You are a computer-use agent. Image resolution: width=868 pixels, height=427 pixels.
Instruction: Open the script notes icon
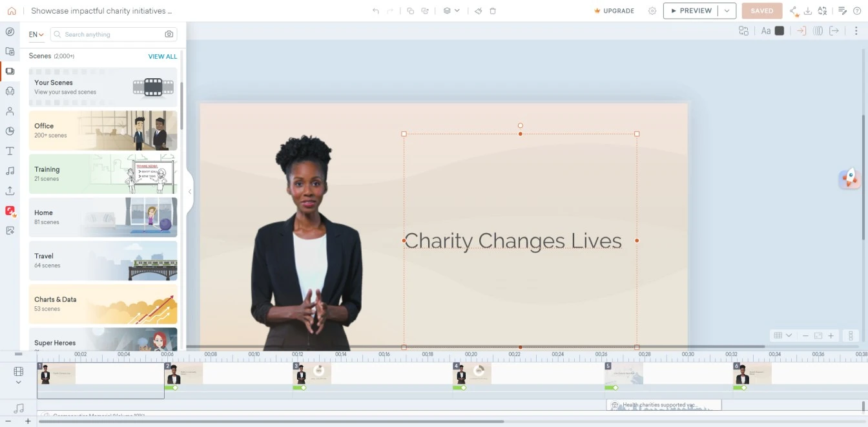tap(842, 11)
